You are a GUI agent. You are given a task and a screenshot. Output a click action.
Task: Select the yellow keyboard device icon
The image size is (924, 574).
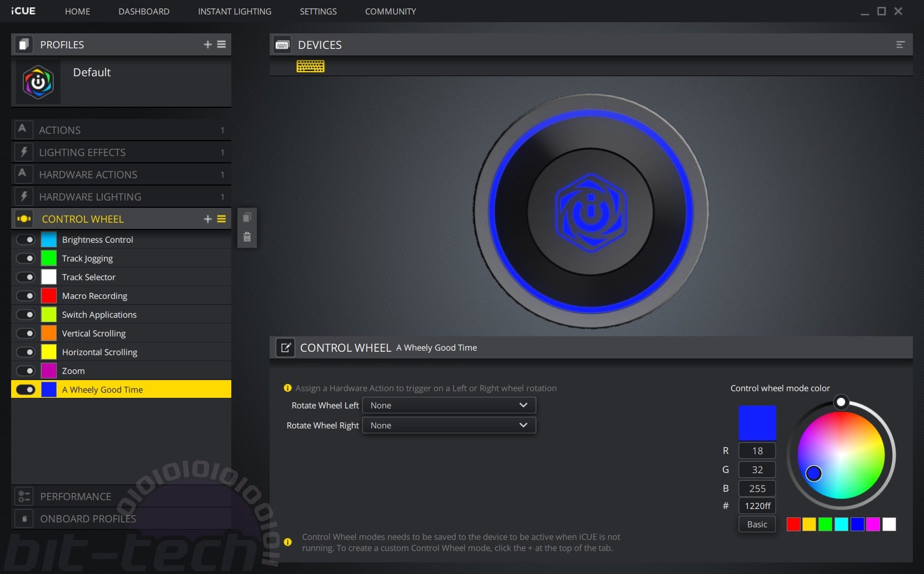pos(310,66)
